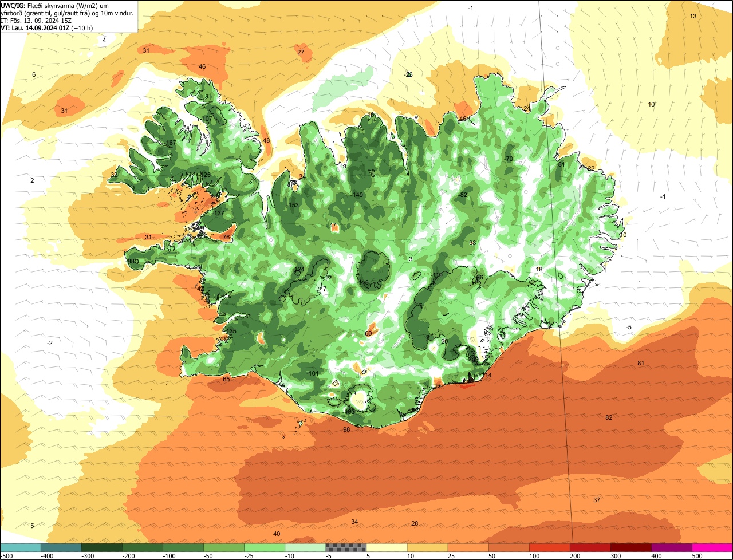This screenshot has height=560, width=733.
Task: Click the value '48' off the Westfjords east coast
Action: tap(266, 140)
